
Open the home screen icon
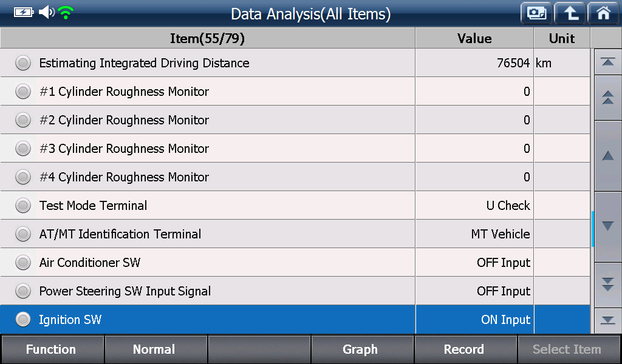tap(603, 13)
